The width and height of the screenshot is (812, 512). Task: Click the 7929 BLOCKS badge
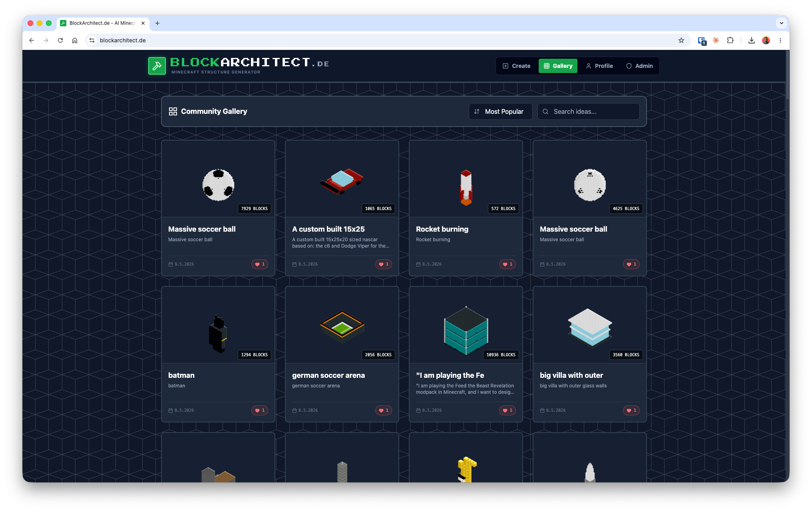click(x=255, y=208)
